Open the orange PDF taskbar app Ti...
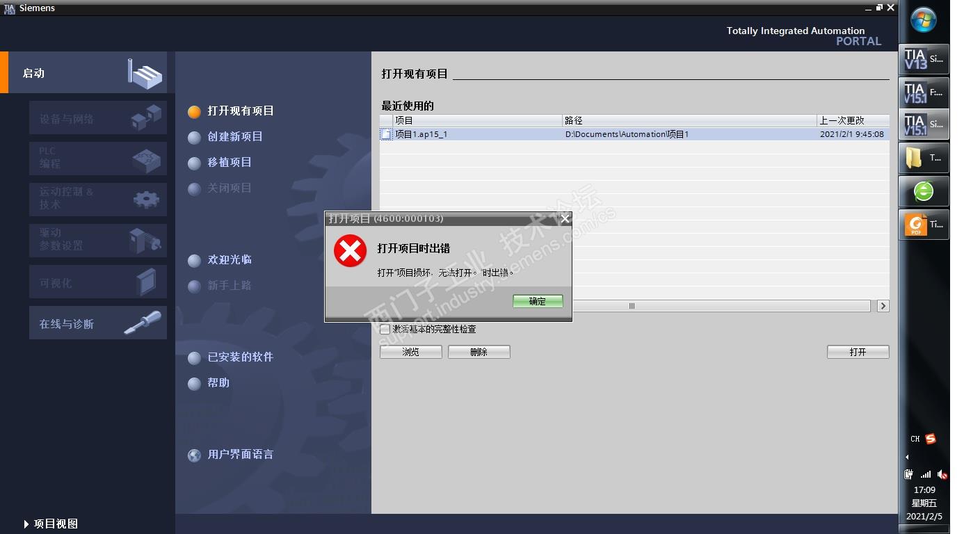This screenshot has height=534, width=980. 924,225
